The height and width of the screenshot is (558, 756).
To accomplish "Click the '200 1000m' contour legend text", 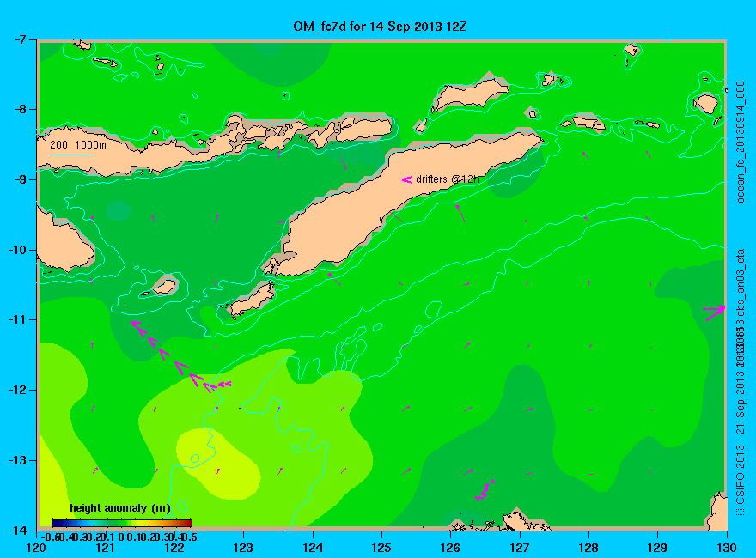I will [x=78, y=144].
